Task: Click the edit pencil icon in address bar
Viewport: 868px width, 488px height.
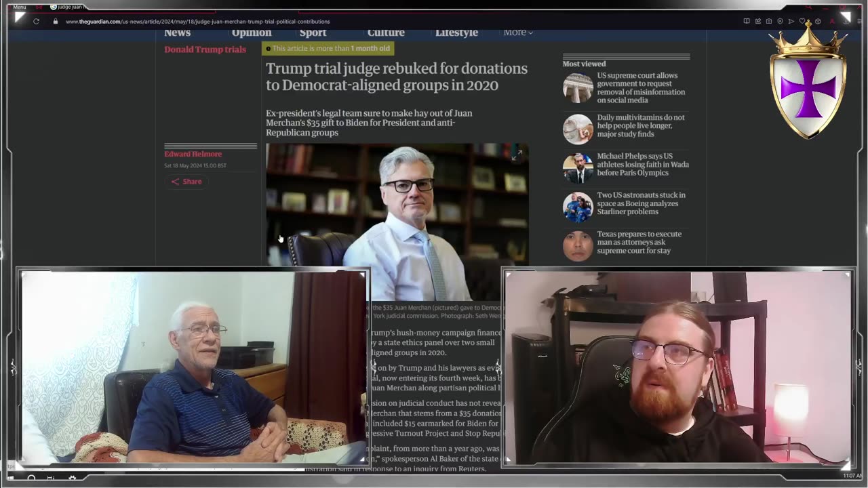Action: [758, 21]
